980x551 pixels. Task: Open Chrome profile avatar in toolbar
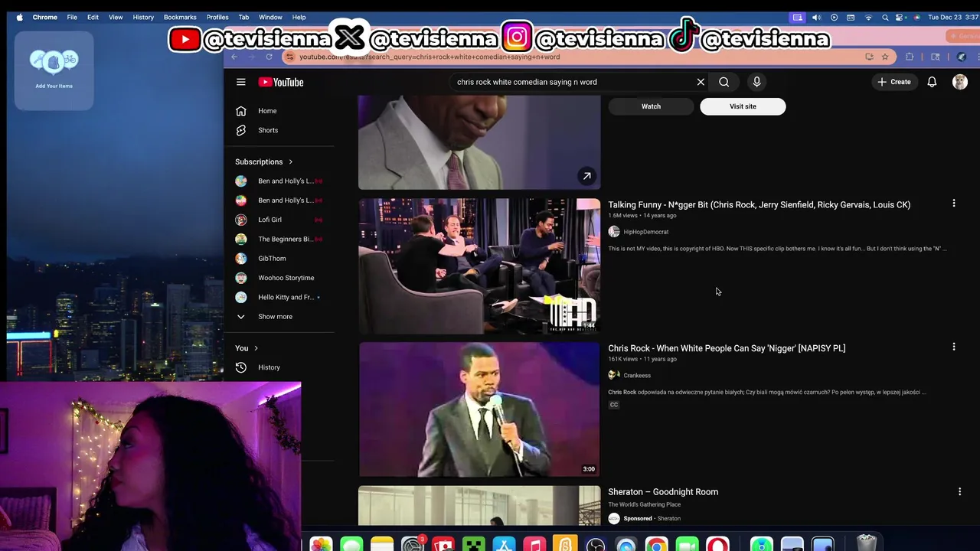[x=962, y=57]
